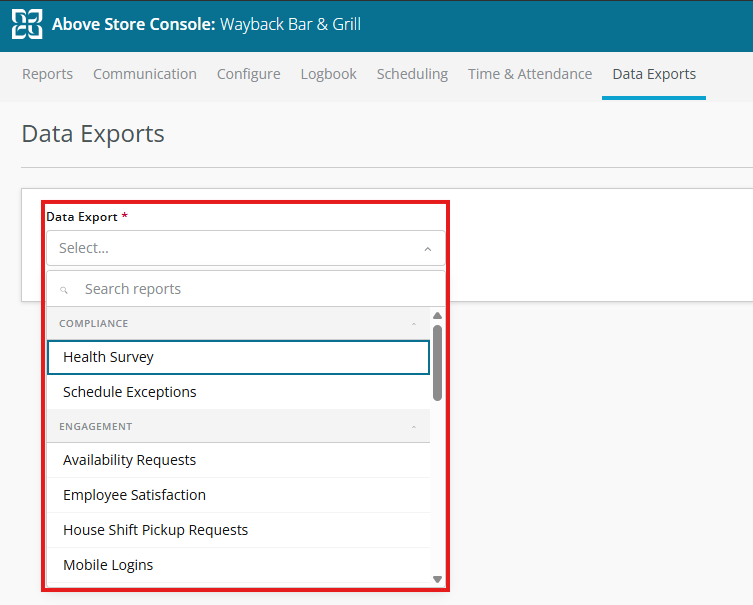Click the dropdown list scrollbar thumb
753x605 pixels.
437,363
